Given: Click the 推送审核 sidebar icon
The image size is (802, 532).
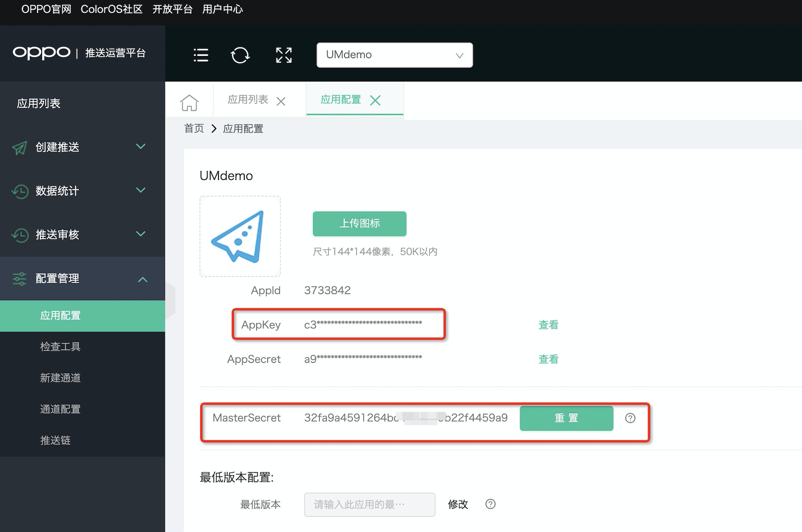Looking at the screenshot, I should [x=19, y=235].
